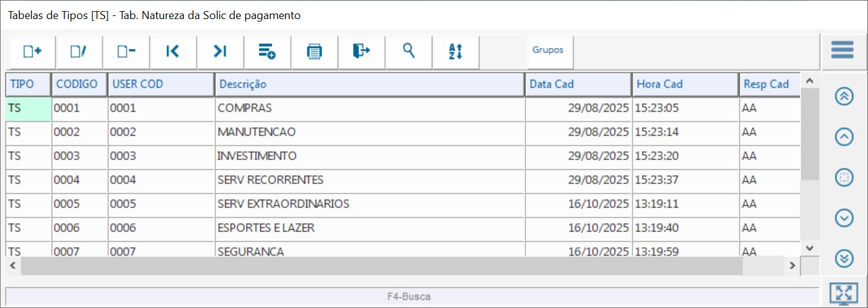Click the Data Cad column header
Viewport: 868px width, 308px height.
tap(578, 84)
